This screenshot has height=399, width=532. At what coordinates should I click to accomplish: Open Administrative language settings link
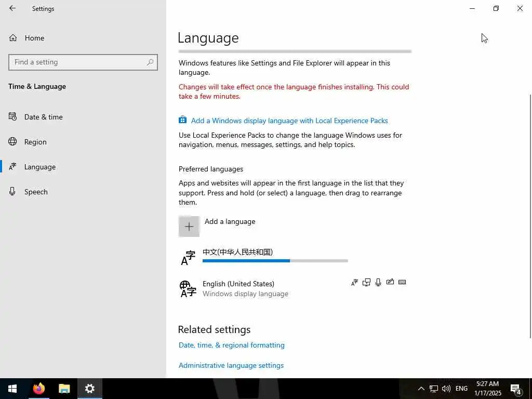coord(231,365)
